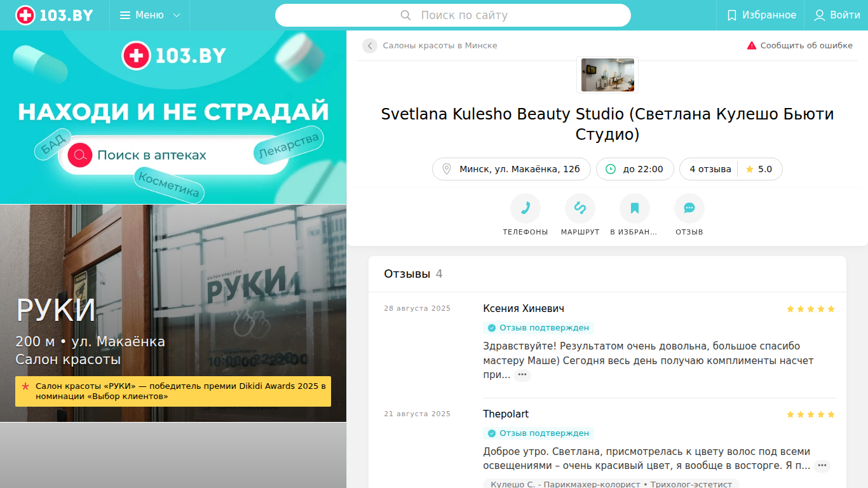Click the verified badge on Ксения Хиневич's review

[538, 328]
